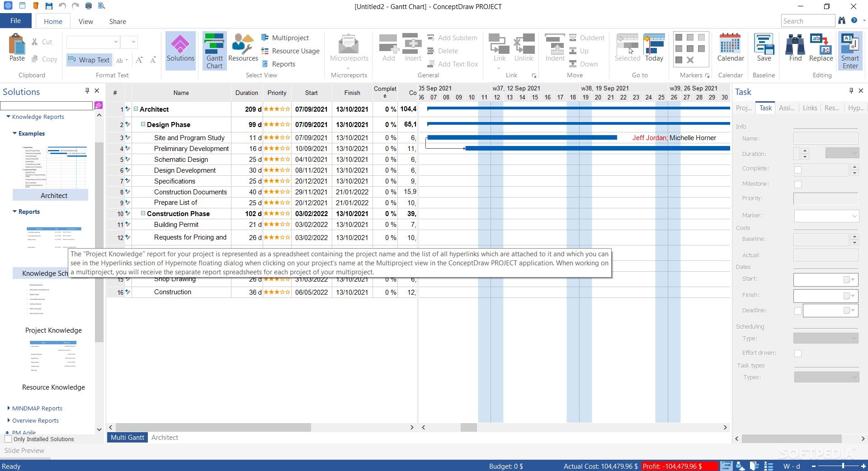The height and width of the screenshot is (471, 868).
Task: Switch to Gantt Chart view
Action: (x=214, y=51)
